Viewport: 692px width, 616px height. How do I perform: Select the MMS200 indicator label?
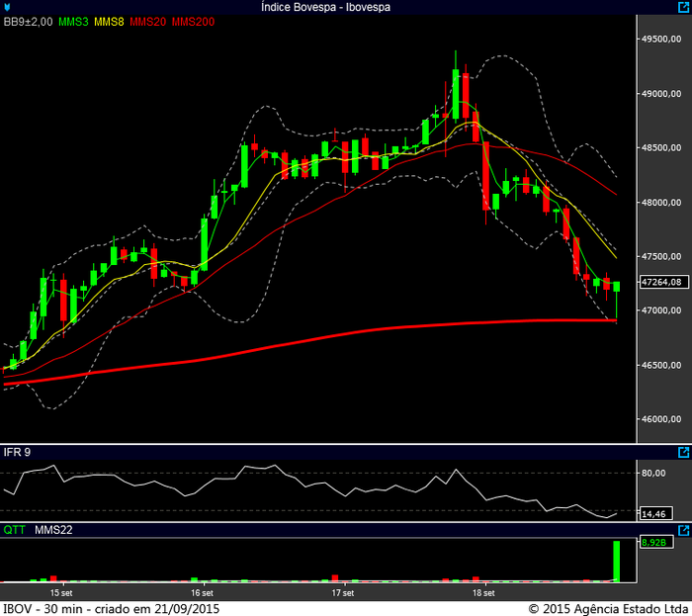click(193, 21)
